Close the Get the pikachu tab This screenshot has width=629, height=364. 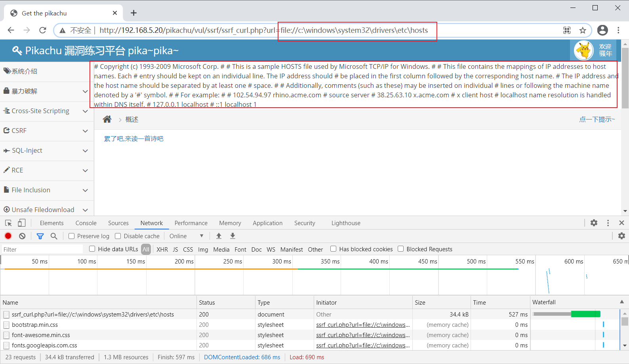(x=115, y=13)
